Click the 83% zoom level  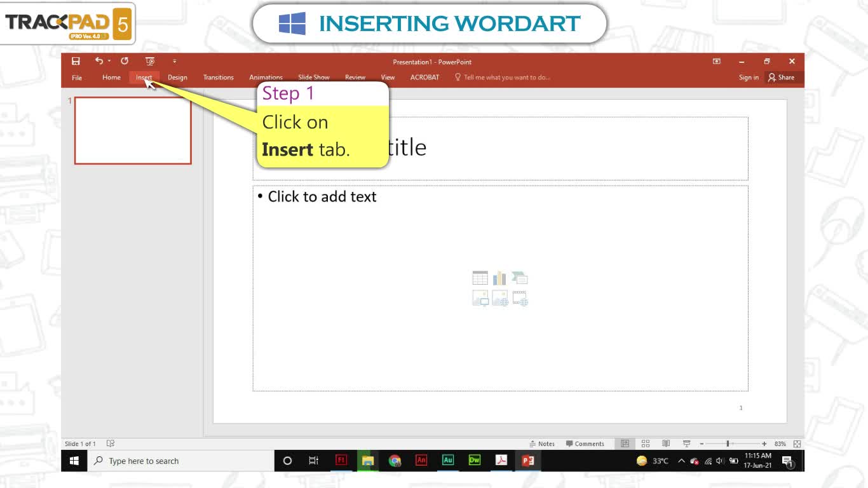[x=780, y=444]
